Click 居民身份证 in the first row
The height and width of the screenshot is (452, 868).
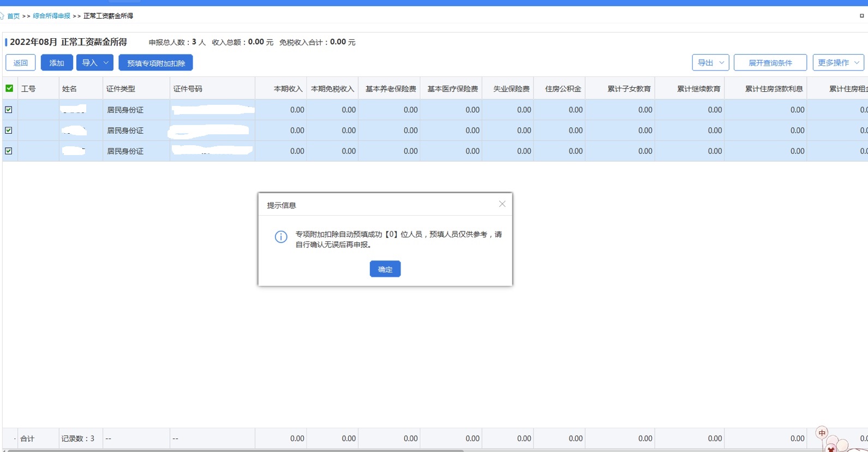(x=125, y=110)
